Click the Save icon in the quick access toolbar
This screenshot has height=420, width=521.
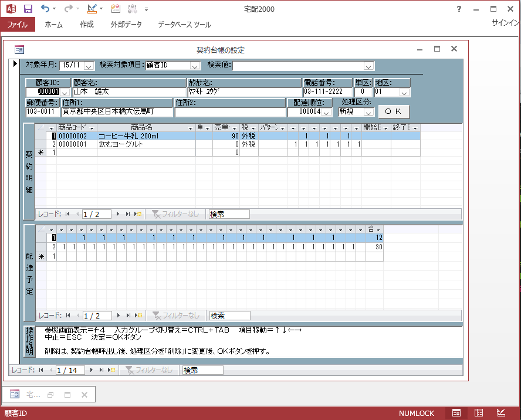click(x=28, y=9)
